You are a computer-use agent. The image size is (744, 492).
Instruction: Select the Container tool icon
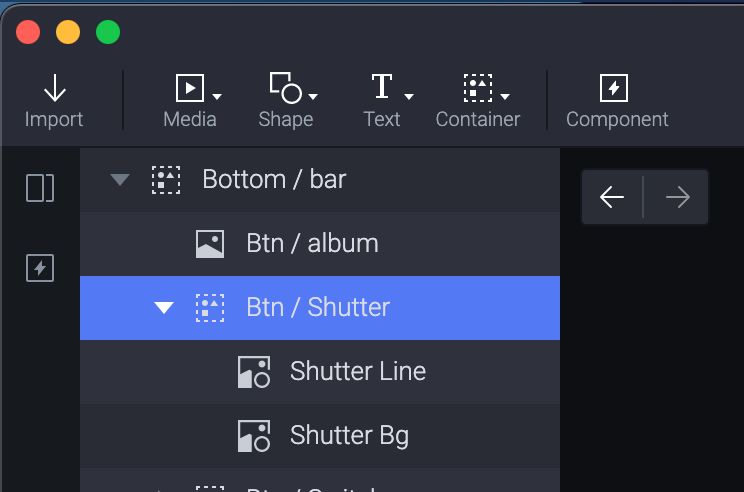pyautogui.click(x=477, y=88)
